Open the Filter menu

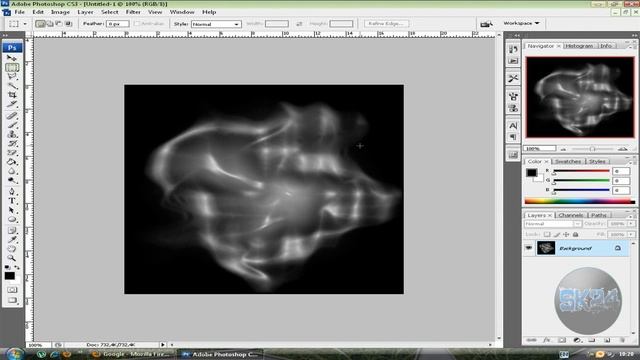coord(133,12)
